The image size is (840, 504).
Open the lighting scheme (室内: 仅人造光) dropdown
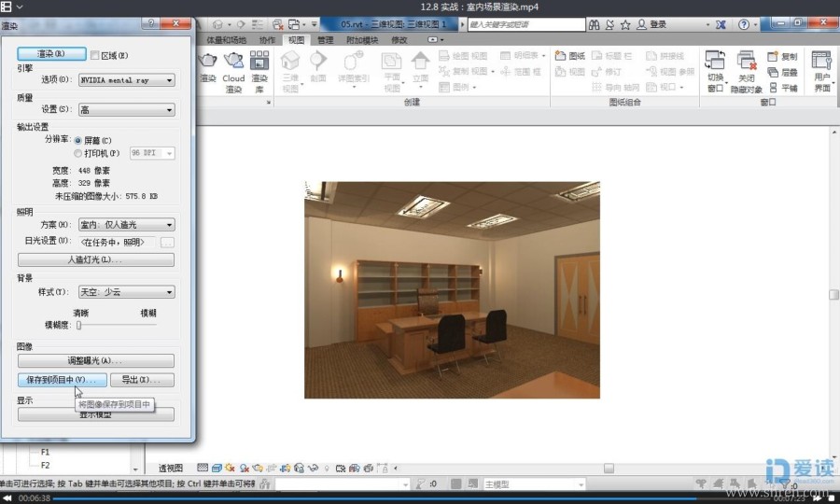coord(126,224)
